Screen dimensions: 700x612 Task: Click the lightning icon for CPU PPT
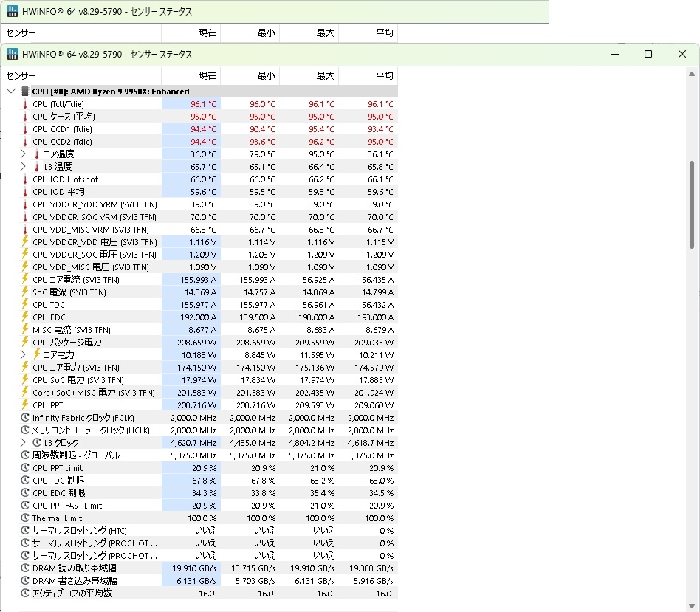tap(25, 405)
